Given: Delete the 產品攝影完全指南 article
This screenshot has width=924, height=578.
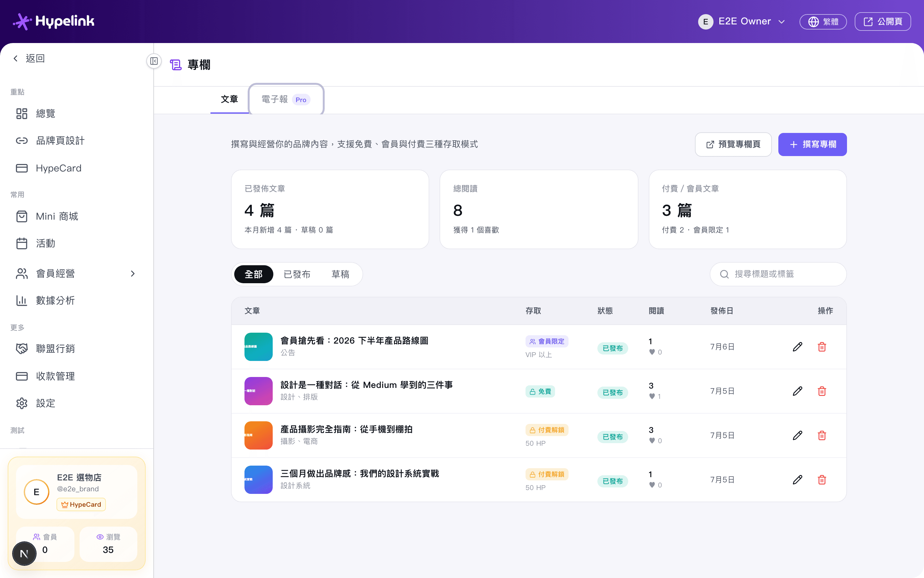Looking at the screenshot, I should click(822, 435).
